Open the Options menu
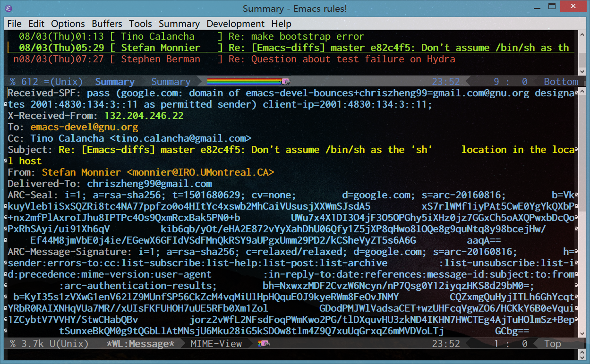 [x=68, y=24]
